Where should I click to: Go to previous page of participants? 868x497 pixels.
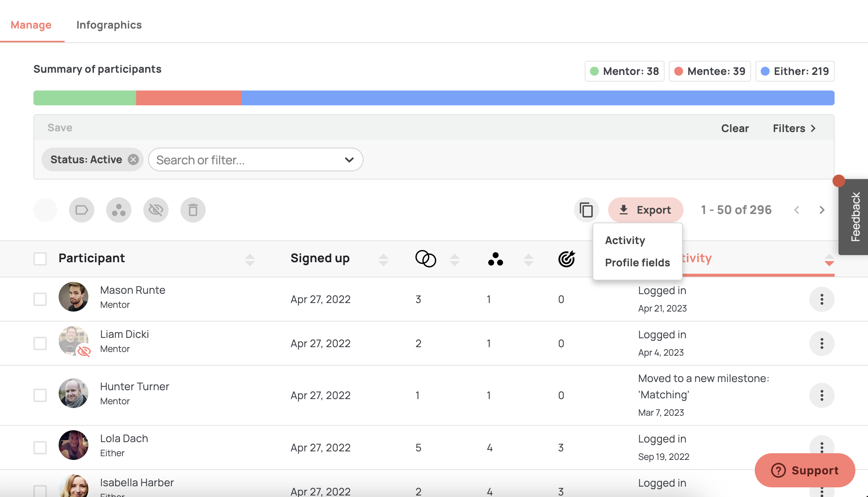pyautogui.click(x=797, y=210)
